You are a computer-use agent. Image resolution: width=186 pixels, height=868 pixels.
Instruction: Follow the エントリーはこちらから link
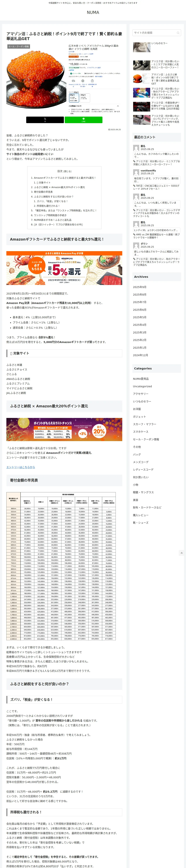(21, 467)
